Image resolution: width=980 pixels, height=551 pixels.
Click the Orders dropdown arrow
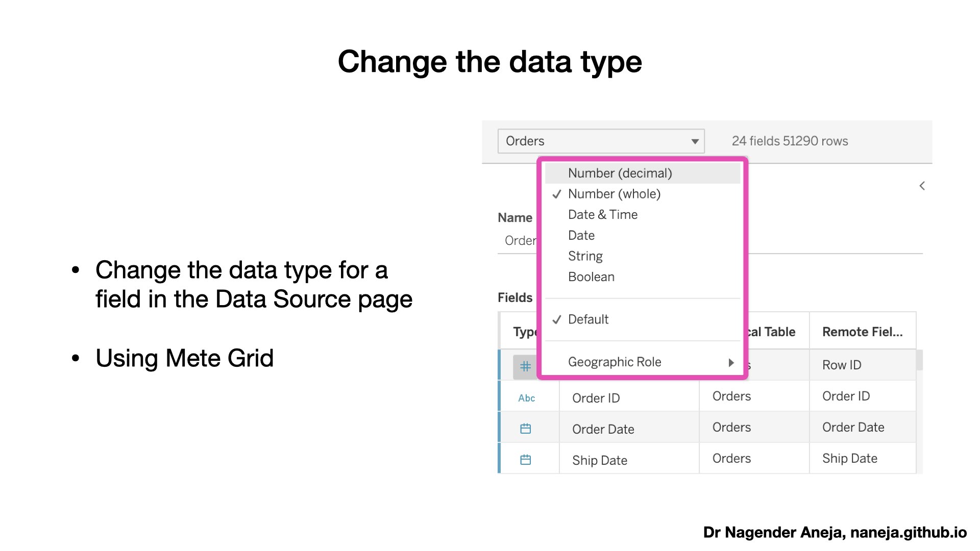pyautogui.click(x=695, y=141)
